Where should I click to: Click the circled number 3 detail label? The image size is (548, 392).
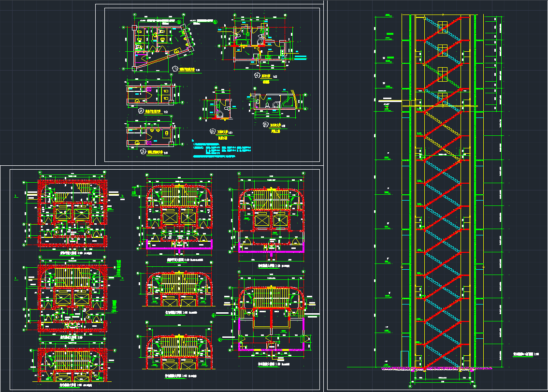(143, 151)
